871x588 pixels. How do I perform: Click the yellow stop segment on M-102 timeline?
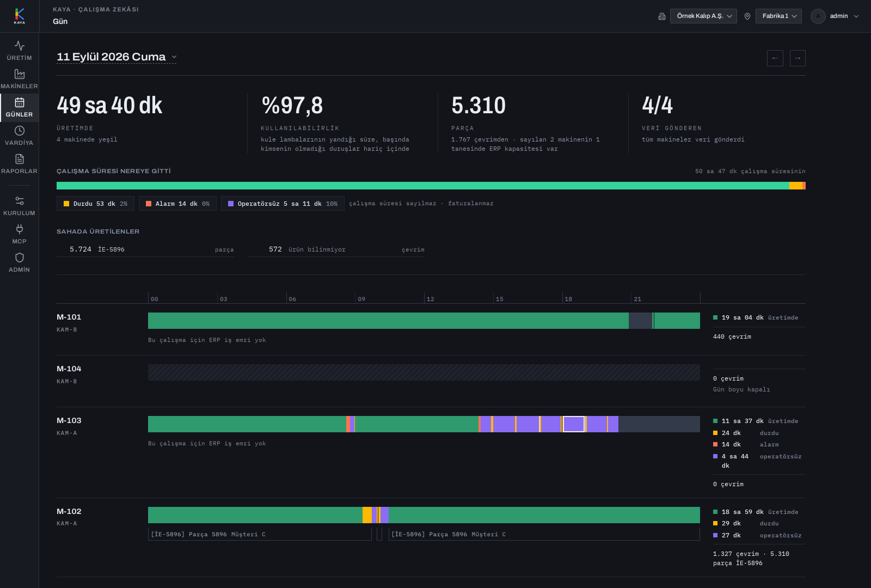(367, 515)
